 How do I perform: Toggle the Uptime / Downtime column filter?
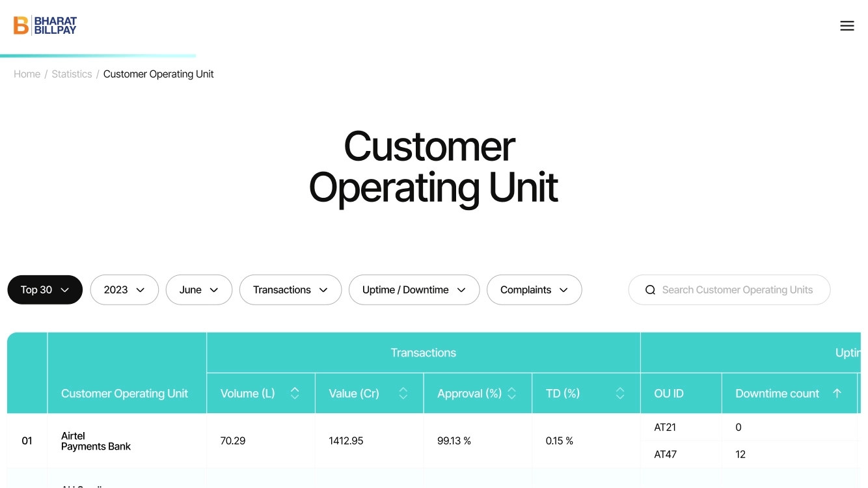(414, 290)
